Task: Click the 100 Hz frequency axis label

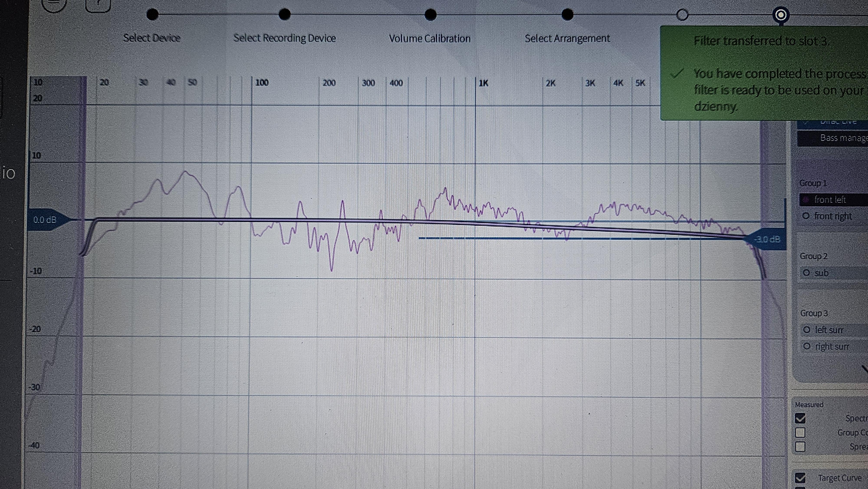Action: tap(262, 83)
